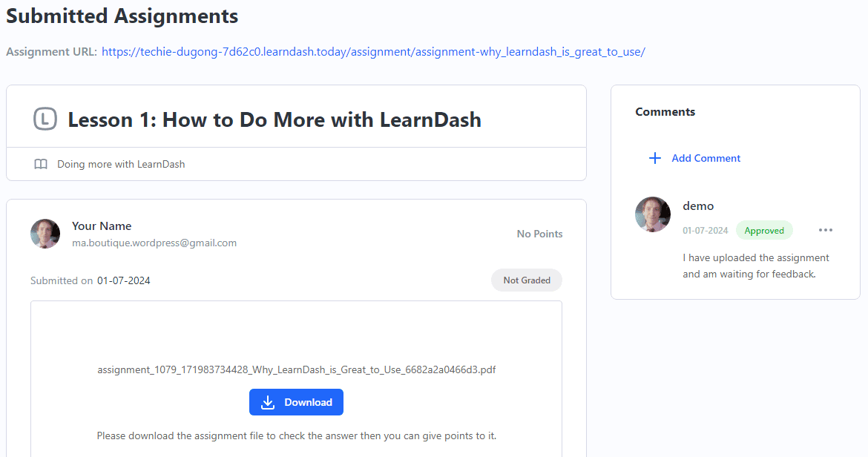Click the Submitted Assignments page heading

coord(122,16)
